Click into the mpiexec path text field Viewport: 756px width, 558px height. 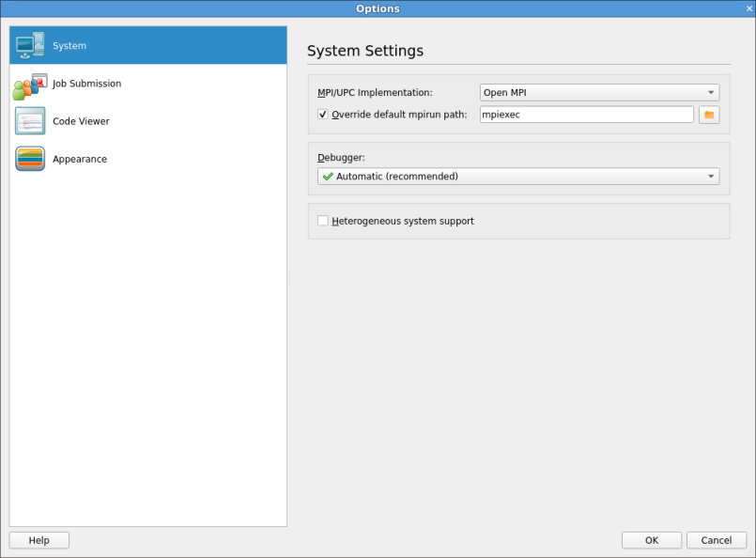(x=586, y=115)
